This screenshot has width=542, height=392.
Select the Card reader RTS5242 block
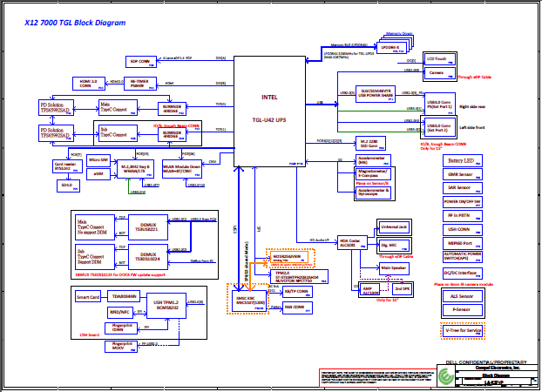point(68,166)
